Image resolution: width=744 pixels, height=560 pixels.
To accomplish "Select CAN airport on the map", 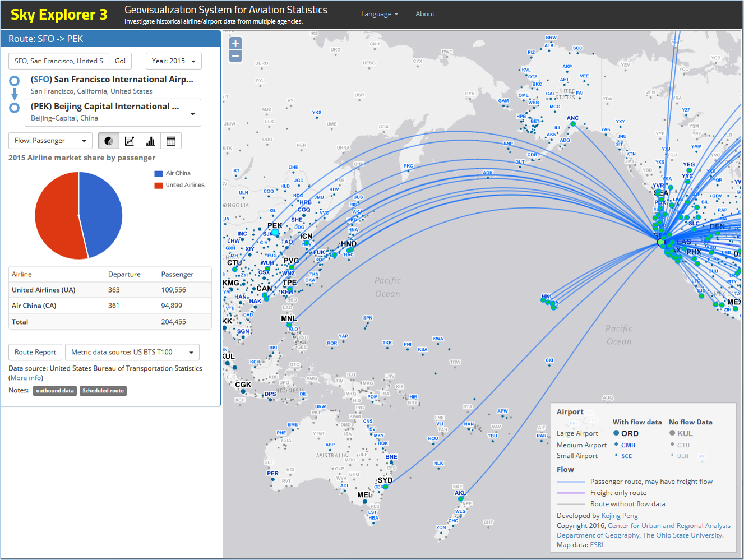I will tap(265, 295).
